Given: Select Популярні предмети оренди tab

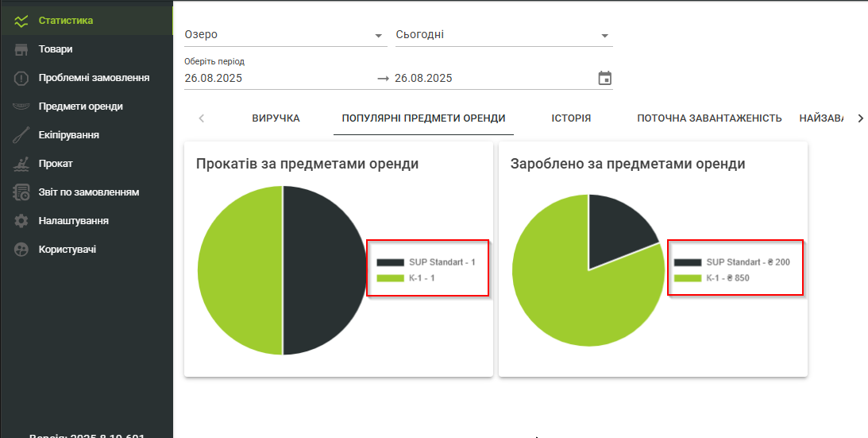Looking at the screenshot, I should click(423, 118).
